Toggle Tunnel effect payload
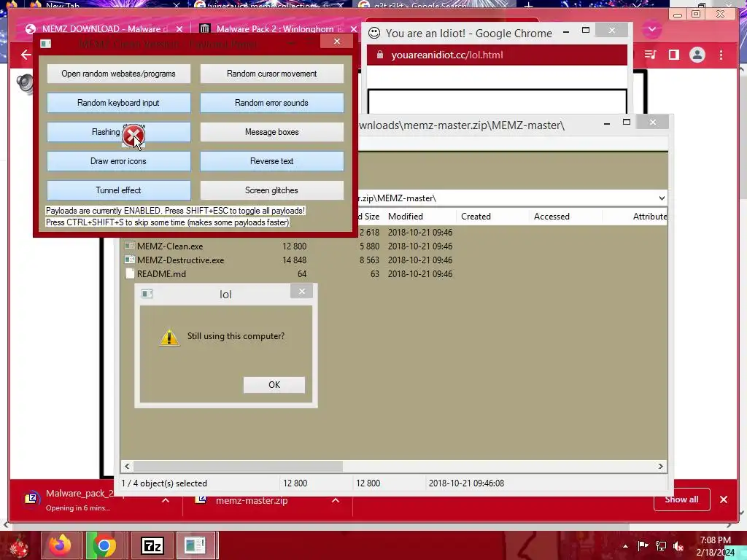 click(118, 190)
